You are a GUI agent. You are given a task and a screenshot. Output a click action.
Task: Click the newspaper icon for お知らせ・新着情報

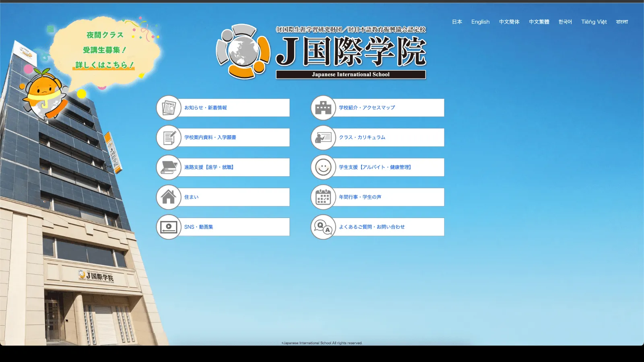[168, 107]
